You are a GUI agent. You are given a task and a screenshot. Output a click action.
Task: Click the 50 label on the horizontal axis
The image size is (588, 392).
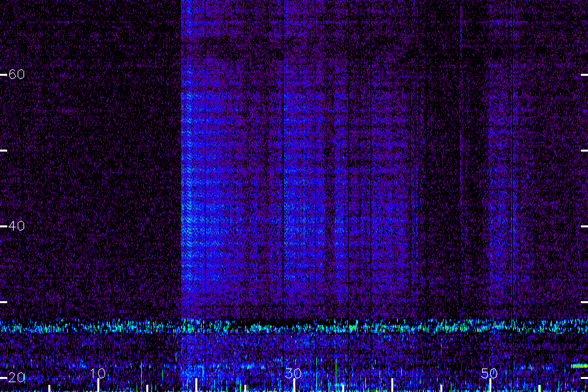489,373
